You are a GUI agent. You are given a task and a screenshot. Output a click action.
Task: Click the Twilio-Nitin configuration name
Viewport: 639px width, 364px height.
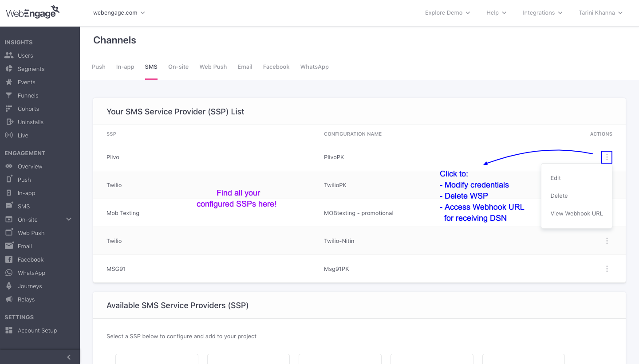click(339, 241)
